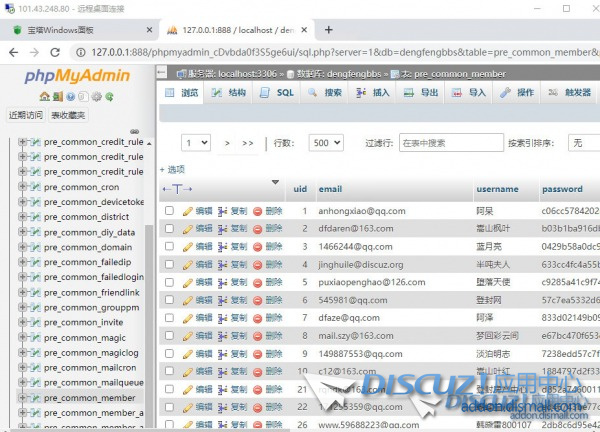The width and height of the screenshot is (600, 432).
Task: Click copy icon for 1466244@qq.com row
Action: tap(223, 246)
